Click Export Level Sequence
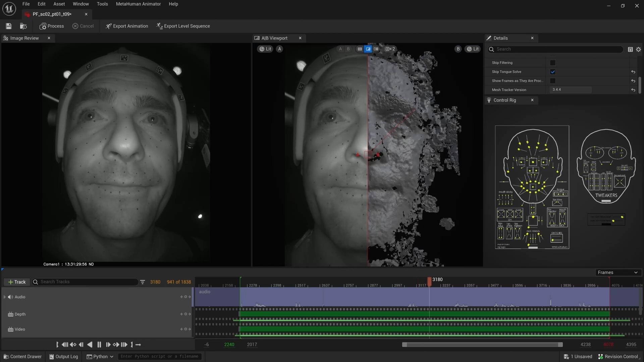The height and width of the screenshot is (362, 644). [x=183, y=26]
